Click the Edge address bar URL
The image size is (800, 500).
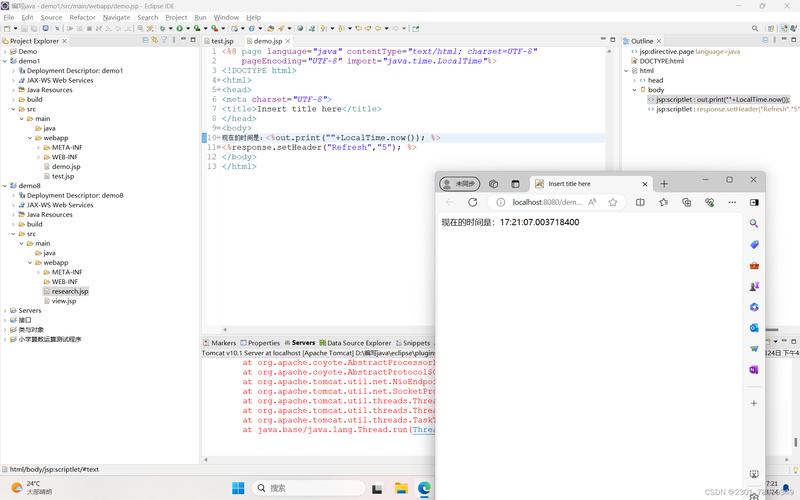[x=547, y=202]
